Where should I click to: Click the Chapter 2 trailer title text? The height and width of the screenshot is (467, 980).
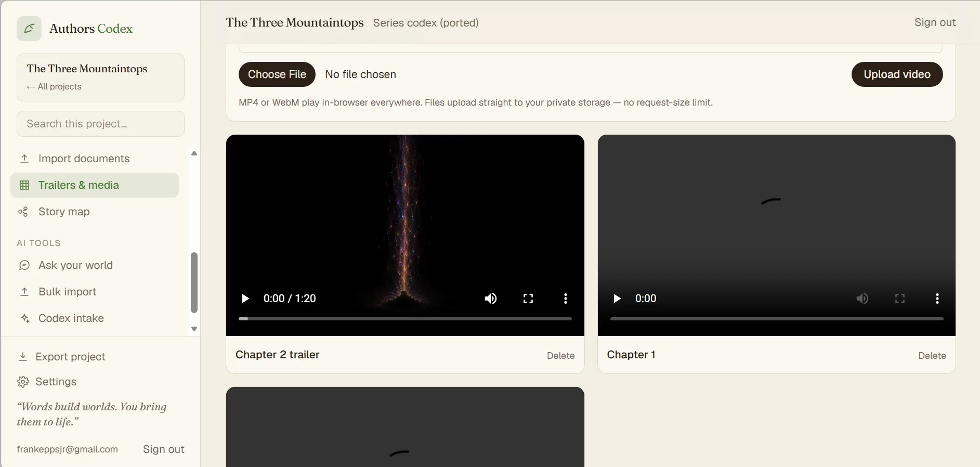(x=278, y=355)
